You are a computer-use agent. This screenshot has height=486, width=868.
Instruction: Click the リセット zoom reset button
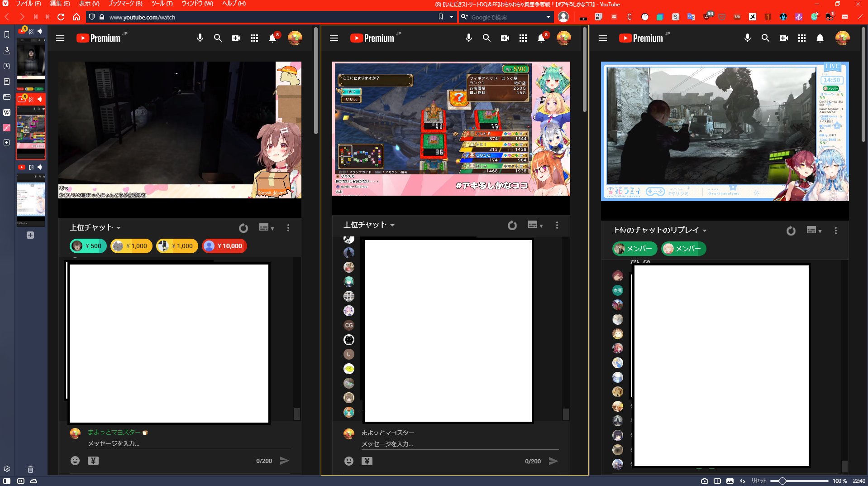click(759, 481)
